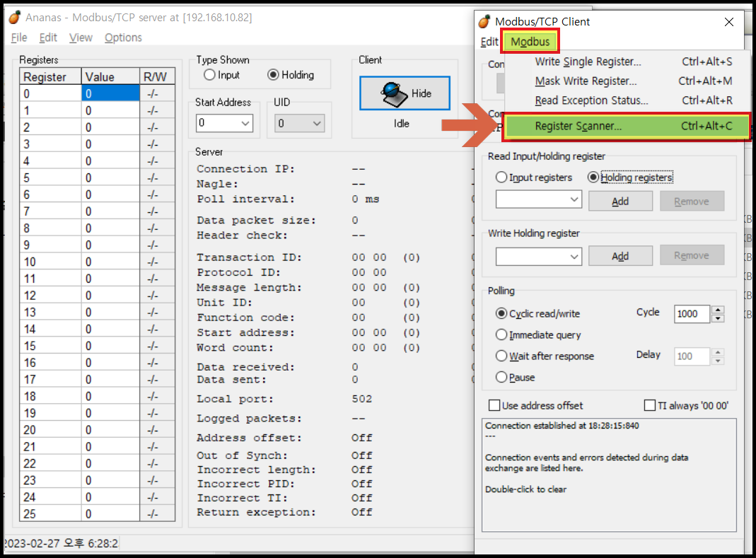
Task: Click the Modbus/TCP Client title bar icon
Action: 484,21
